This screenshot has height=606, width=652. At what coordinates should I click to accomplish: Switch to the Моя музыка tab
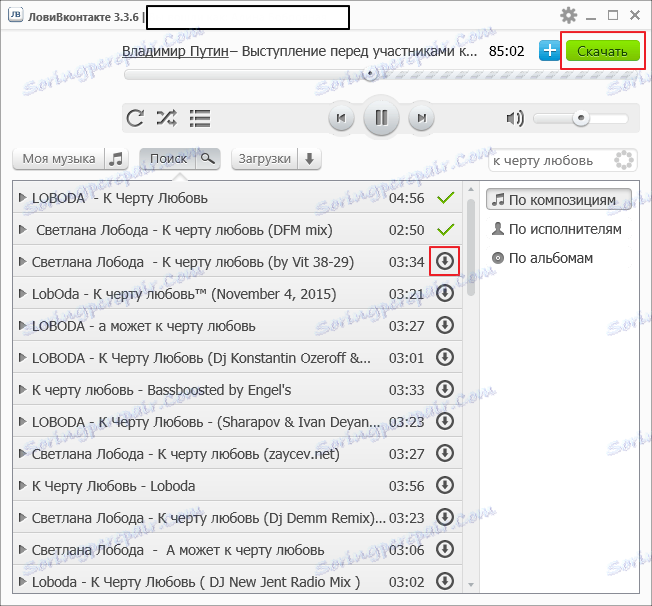[59, 159]
